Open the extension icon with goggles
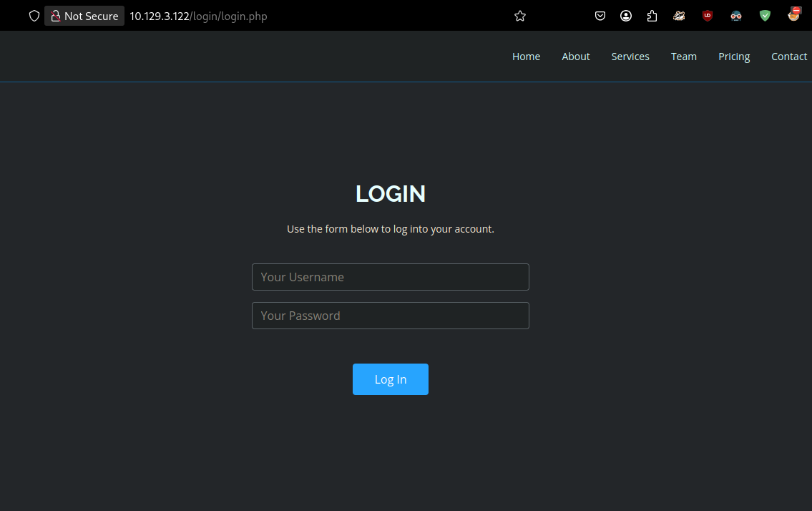Viewport: 812px width, 511px height. click(736, 16)
